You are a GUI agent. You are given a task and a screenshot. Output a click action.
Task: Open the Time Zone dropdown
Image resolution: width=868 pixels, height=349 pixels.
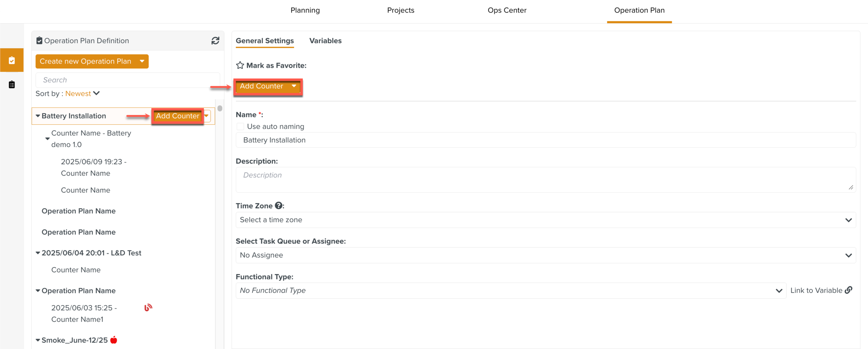coord(545,220)
